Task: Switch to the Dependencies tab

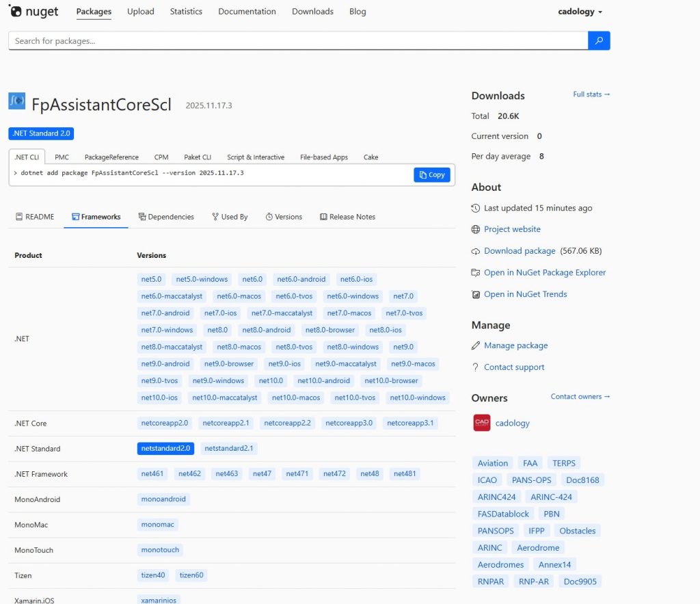Action: (x=166, y=217)
